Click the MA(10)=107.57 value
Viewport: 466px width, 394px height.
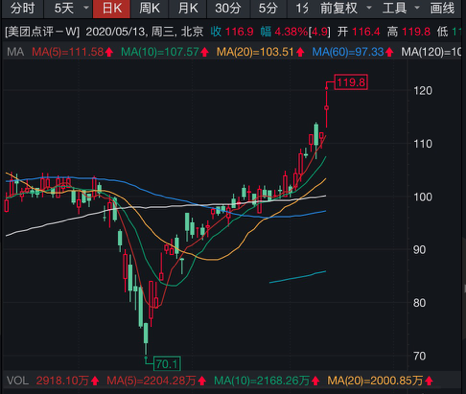[x=160, y=52]
